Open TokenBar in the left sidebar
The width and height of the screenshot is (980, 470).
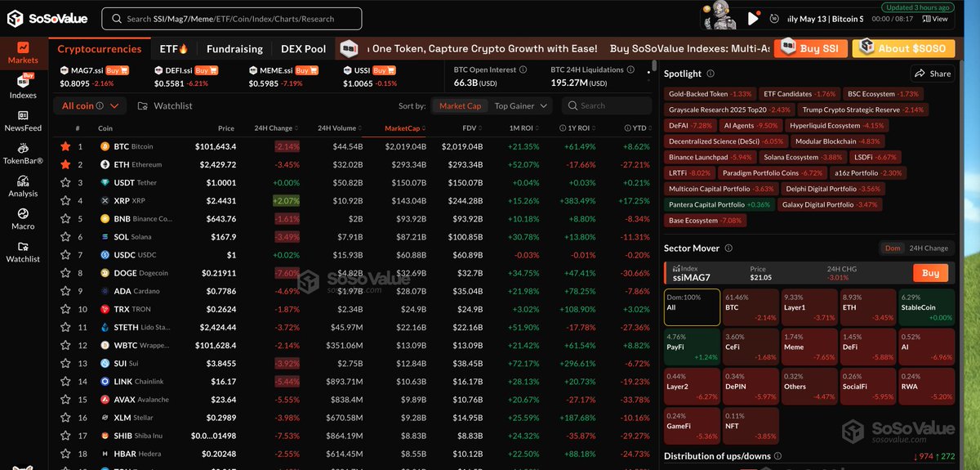coord(23,152)
